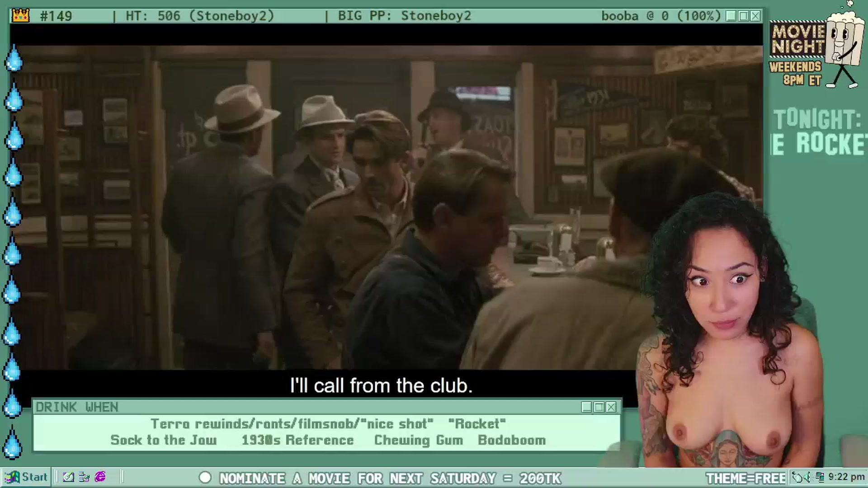Minimize the DRINK WHEN window
The height and width of the screenshot is (488, 868).
point(586,407)
